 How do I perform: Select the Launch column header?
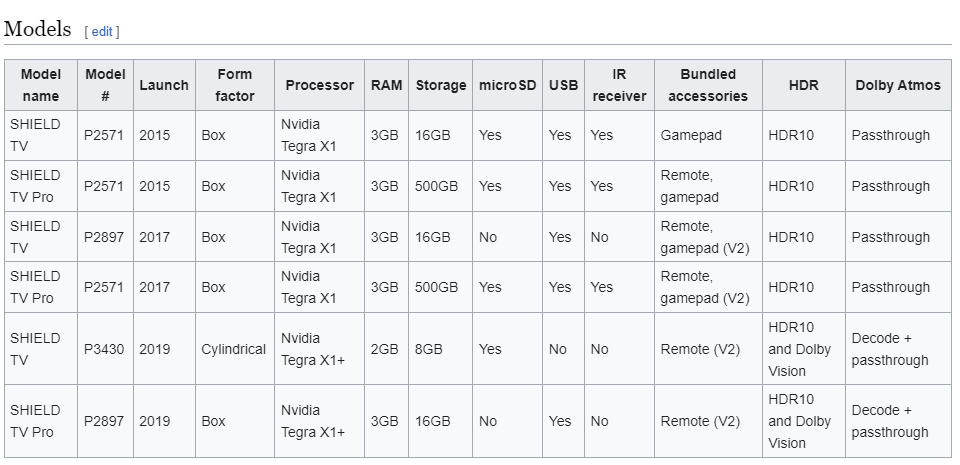click(x=164, y=85)
